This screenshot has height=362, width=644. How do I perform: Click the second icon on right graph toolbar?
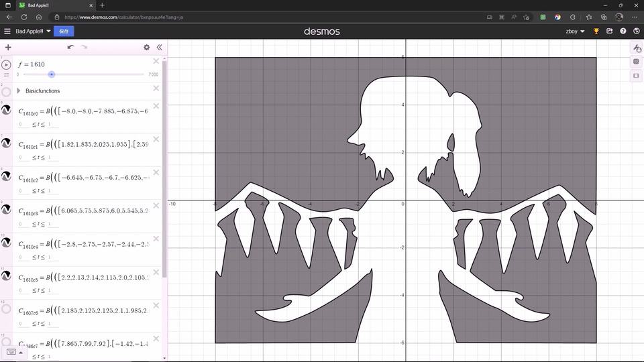point(636,62)
